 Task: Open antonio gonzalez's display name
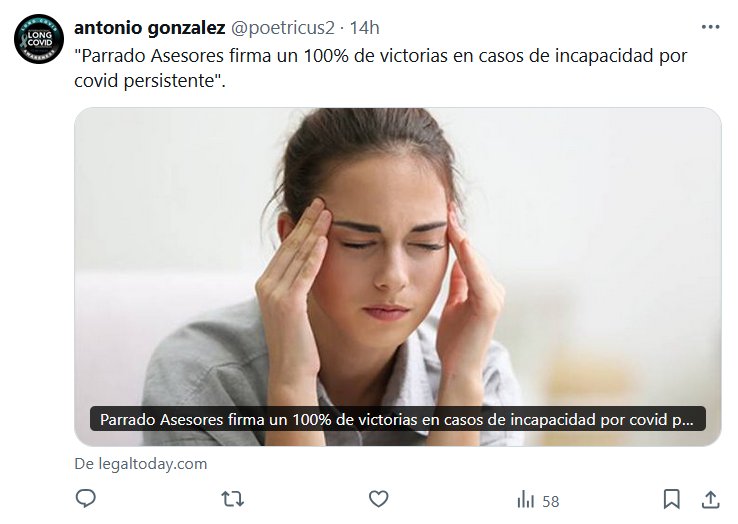point(150,28)
